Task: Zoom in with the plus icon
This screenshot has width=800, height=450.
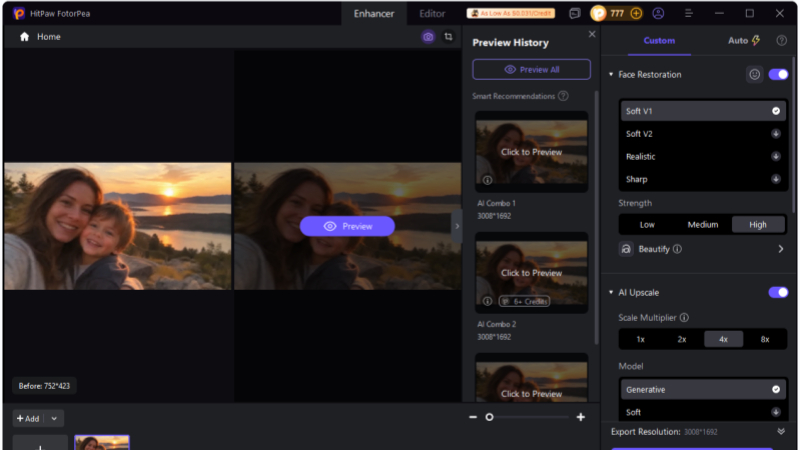Action: [x=581, y=417]
